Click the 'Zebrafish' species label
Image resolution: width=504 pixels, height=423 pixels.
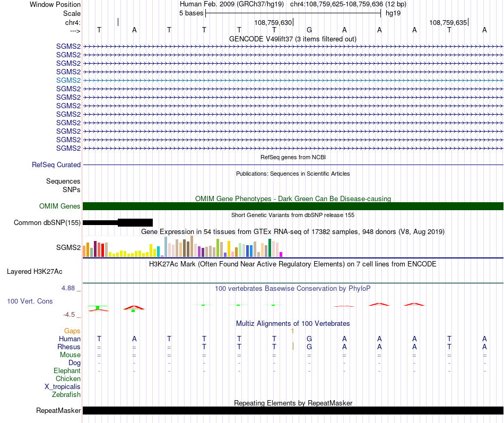tap(66, 394)
